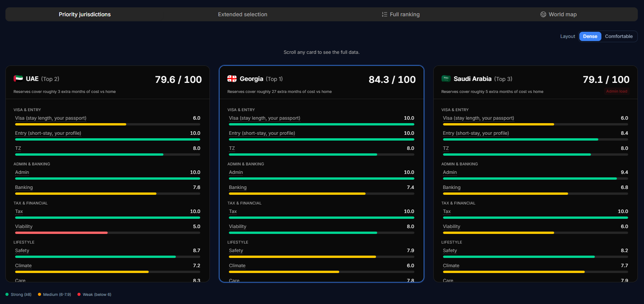644x304 pixels.
Task: Click Georgia's Banking score bar
Action: 321,194
